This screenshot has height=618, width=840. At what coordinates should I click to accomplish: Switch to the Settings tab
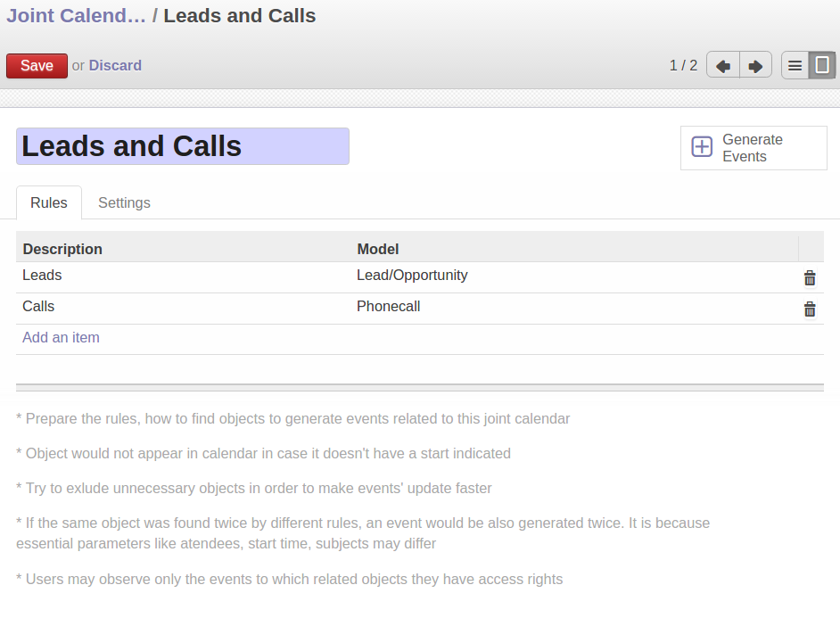pyautogui.click(x=124, y=202)
